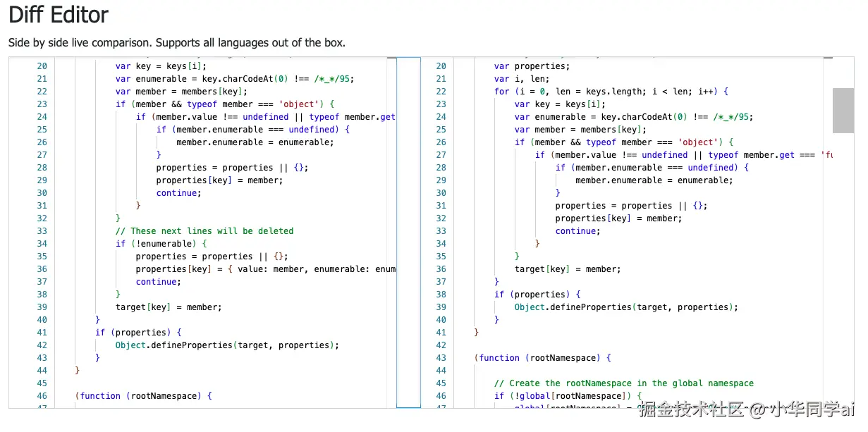Click line number 20 in the original editor gutter

click(42, 66)
